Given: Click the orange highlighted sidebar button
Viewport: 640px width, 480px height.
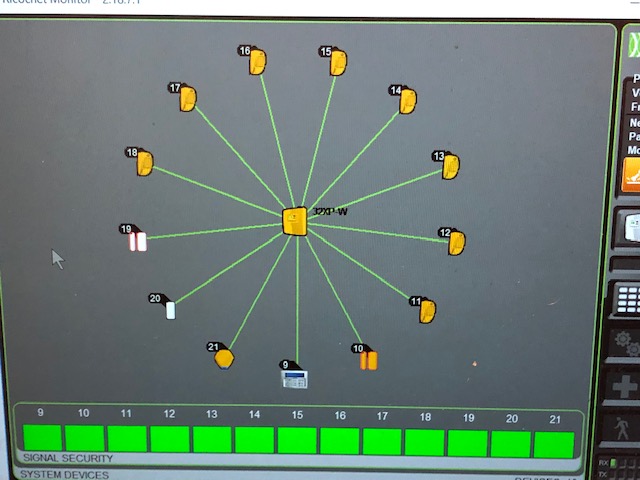Looking at the screenshot, I should click(631, 175).
